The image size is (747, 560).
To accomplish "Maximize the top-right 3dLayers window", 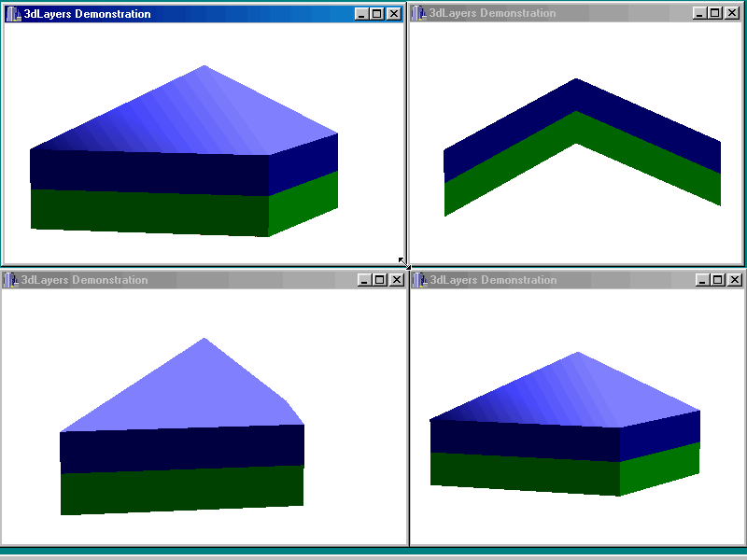I will coord(715,14).
